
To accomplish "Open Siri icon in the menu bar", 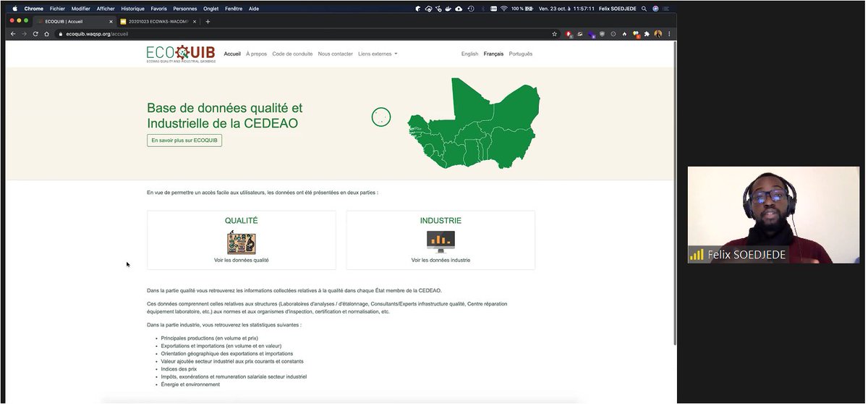I will click(x=655, y=9).
